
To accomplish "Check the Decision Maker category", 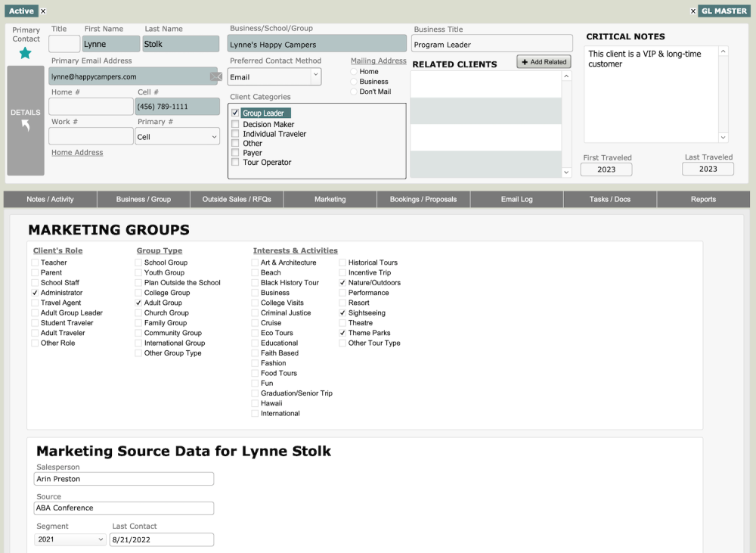I will (x=235, y=124).
